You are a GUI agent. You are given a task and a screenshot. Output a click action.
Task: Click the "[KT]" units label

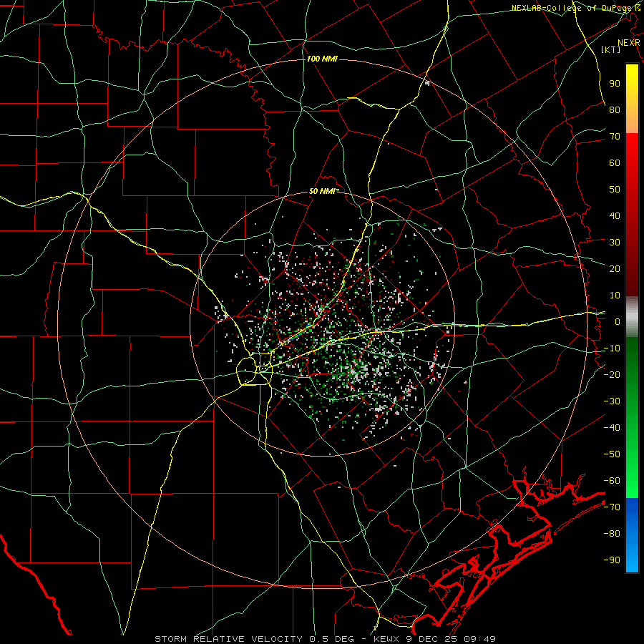(610, 49)
